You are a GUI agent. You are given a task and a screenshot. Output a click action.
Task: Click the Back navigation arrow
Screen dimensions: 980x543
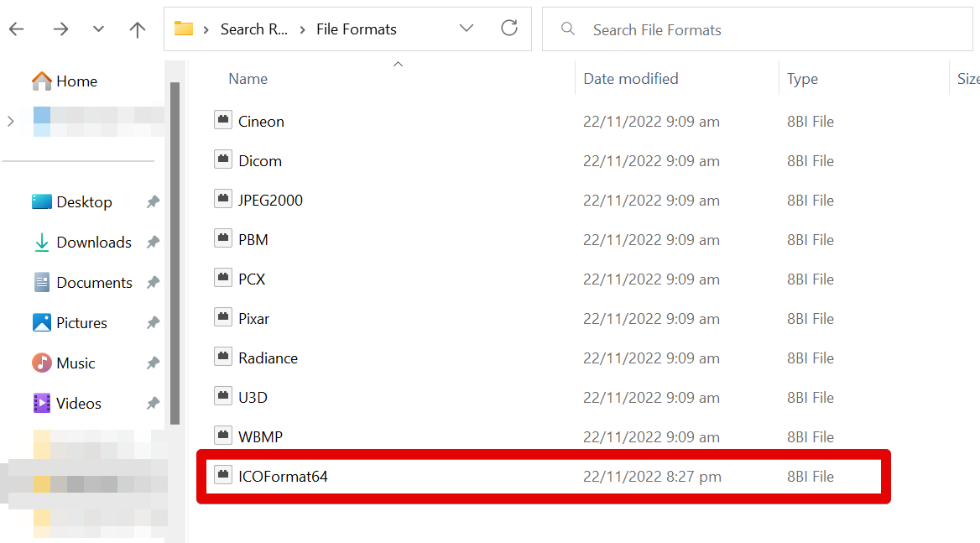(17, 29)
